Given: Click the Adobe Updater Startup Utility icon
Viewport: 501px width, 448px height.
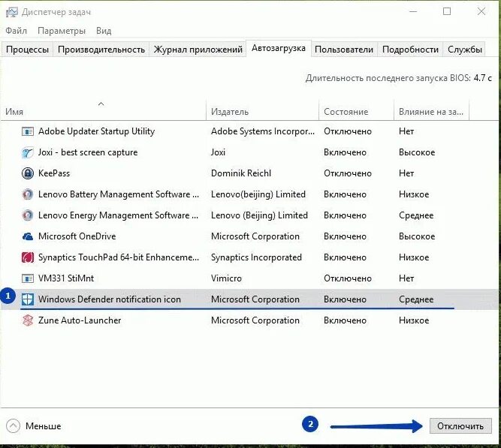Looking at the screenshot, I should (x=28, y=131).
